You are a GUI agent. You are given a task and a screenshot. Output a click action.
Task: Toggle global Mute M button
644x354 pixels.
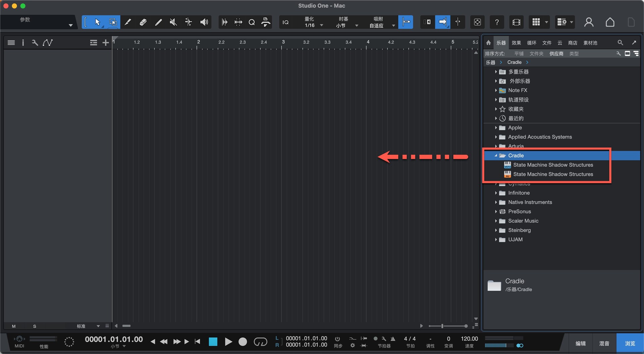(14, 326)
